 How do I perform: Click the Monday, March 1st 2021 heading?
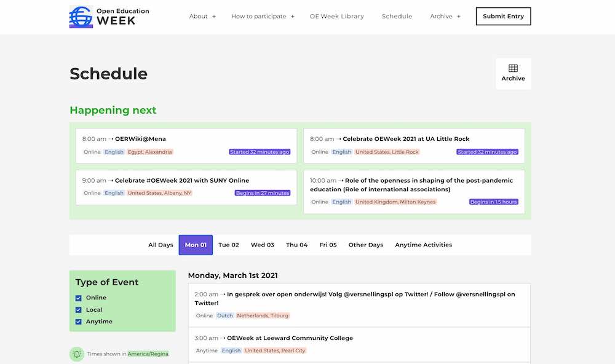[232, 275]
